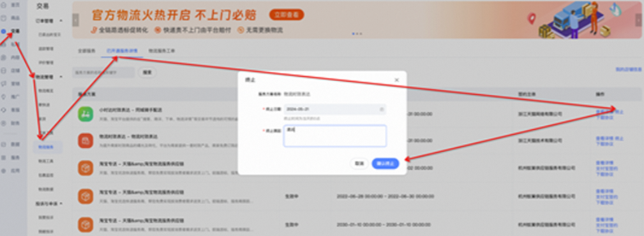This screenshot has width=644, height=236.
Task: Collapse the 投诉与申诉 menu group
Action: [61, 203]
